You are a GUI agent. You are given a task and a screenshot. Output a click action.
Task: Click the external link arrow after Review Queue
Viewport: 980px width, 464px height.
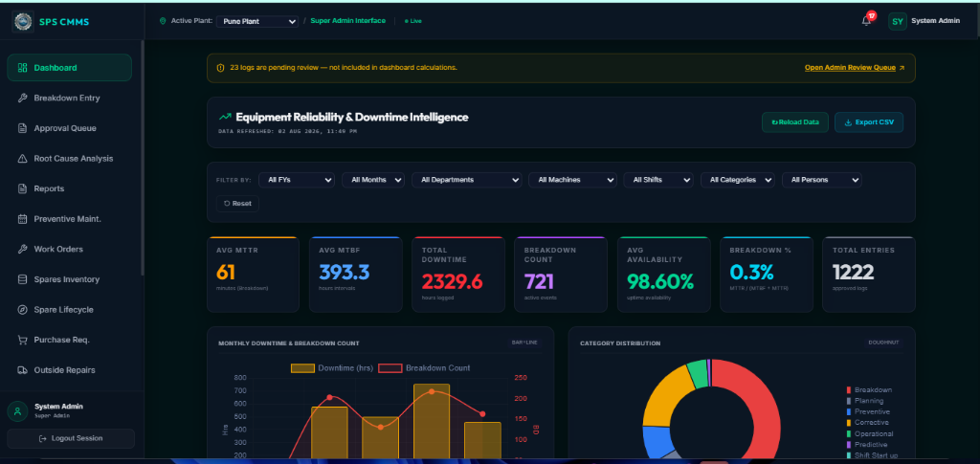pos(902,67)
